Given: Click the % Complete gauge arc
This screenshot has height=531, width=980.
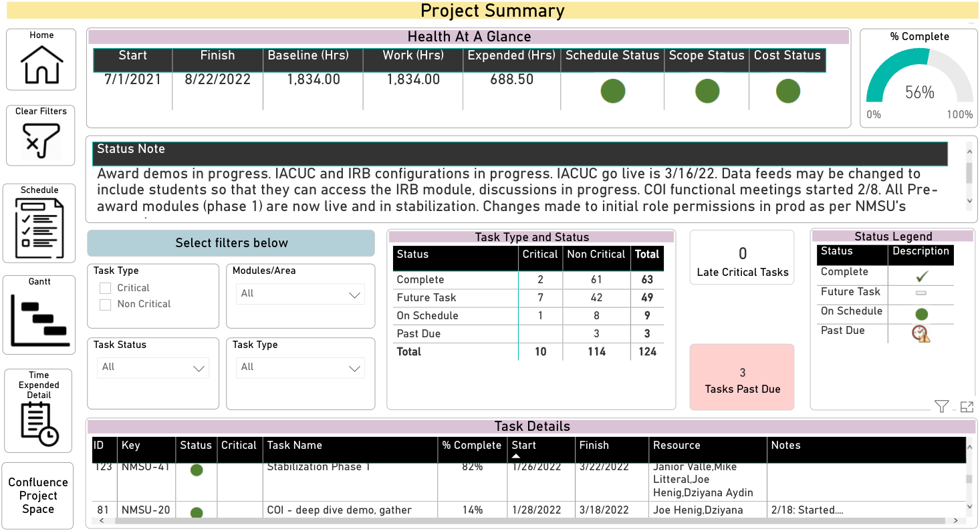Looking at the screenshot, I should [x=919, y=77].
